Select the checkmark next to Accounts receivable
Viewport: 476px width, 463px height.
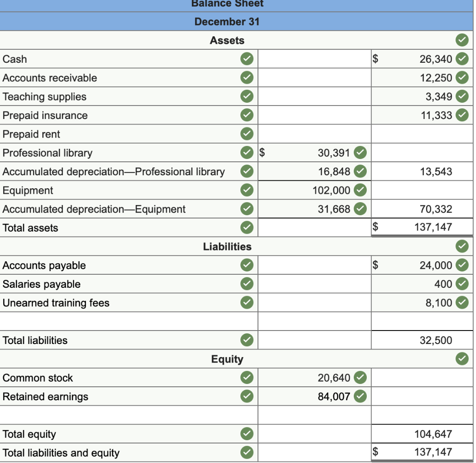245,78
